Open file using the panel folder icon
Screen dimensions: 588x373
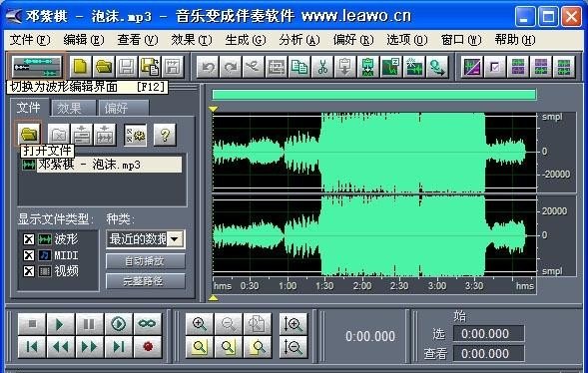(x=29, y=134)
